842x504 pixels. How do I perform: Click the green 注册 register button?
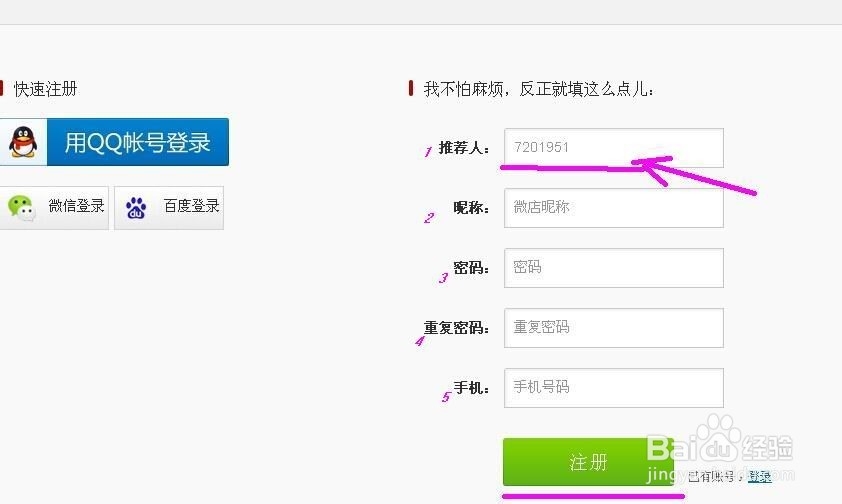pos(589,462)
